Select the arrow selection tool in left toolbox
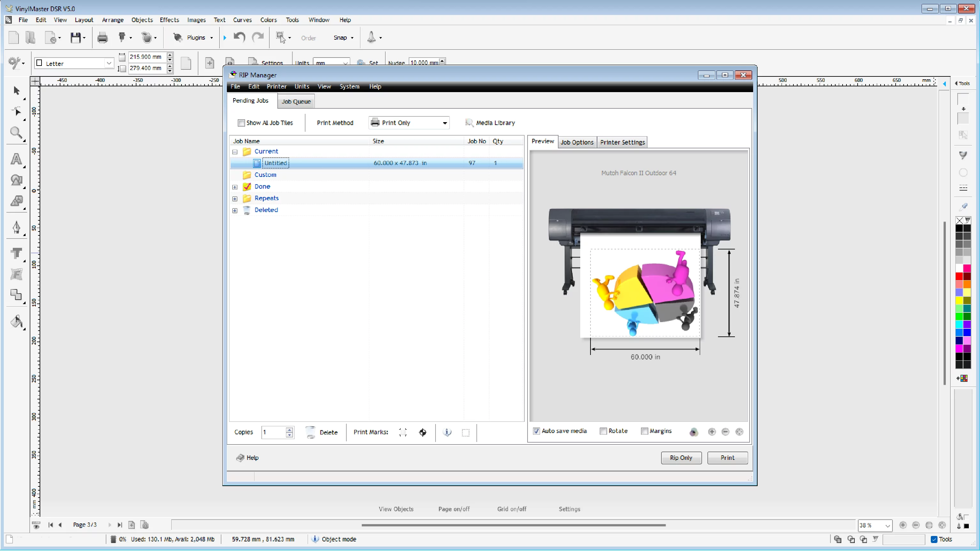This screenshot has height=551, width=980. (16, 91)
